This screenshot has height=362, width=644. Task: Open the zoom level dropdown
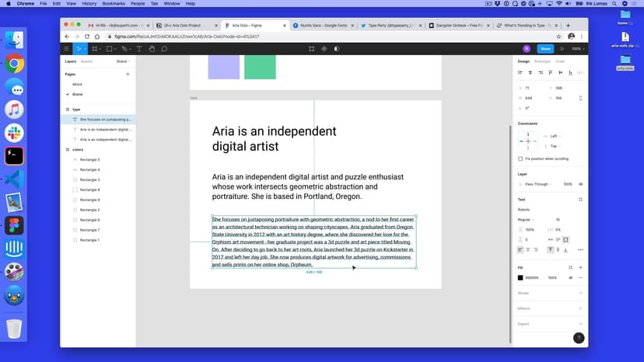click(577, 48)
